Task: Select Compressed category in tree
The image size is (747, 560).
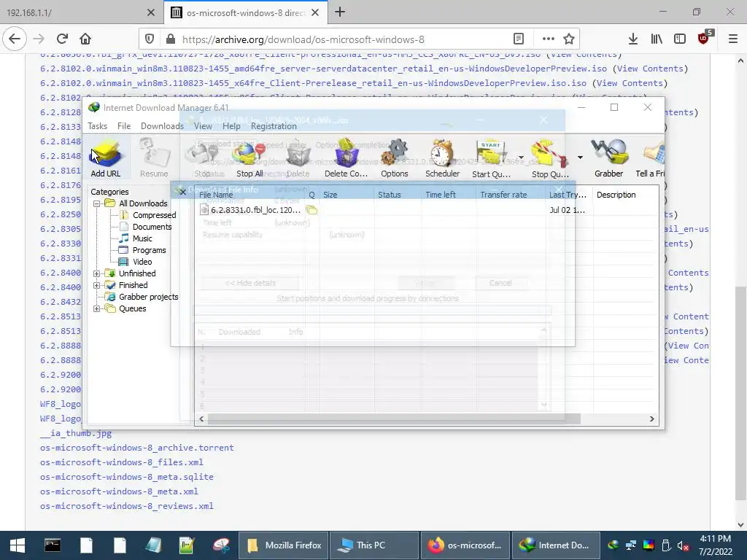Action: click(x=155, y=215)
